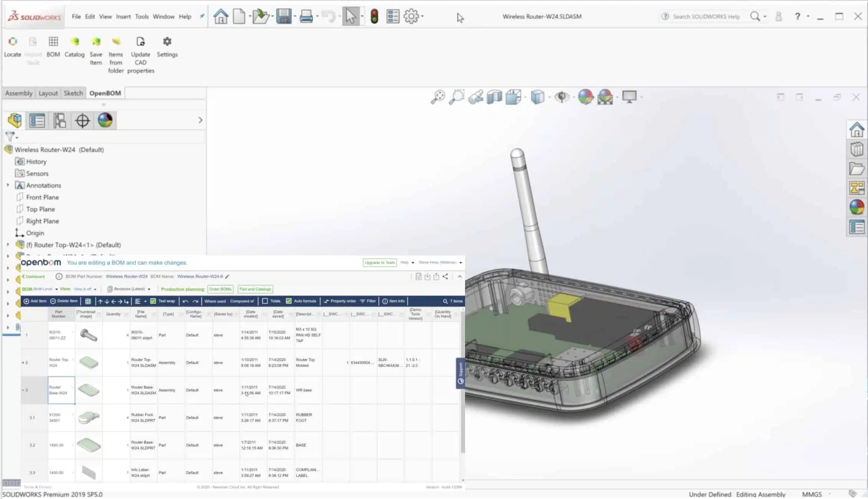Switch to the Assembly tab

coord(19,93)
